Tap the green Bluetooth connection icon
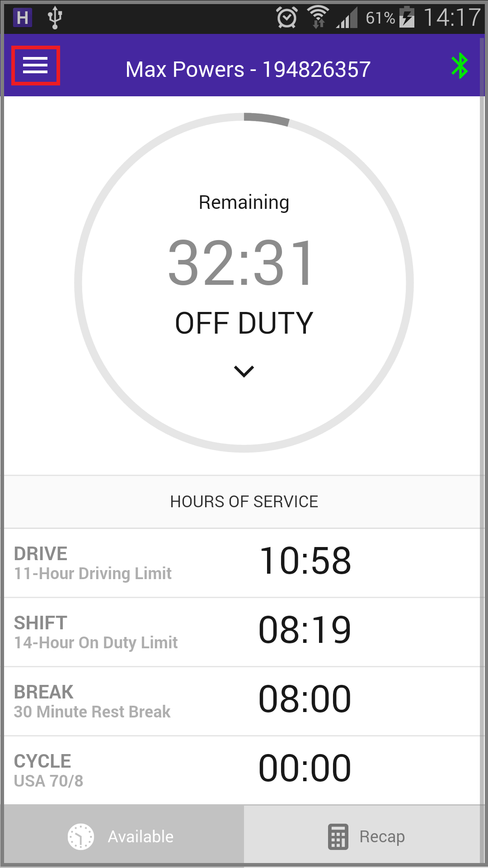Image resolution: width=488 pixels, height=868 pixels. point(460,66)
